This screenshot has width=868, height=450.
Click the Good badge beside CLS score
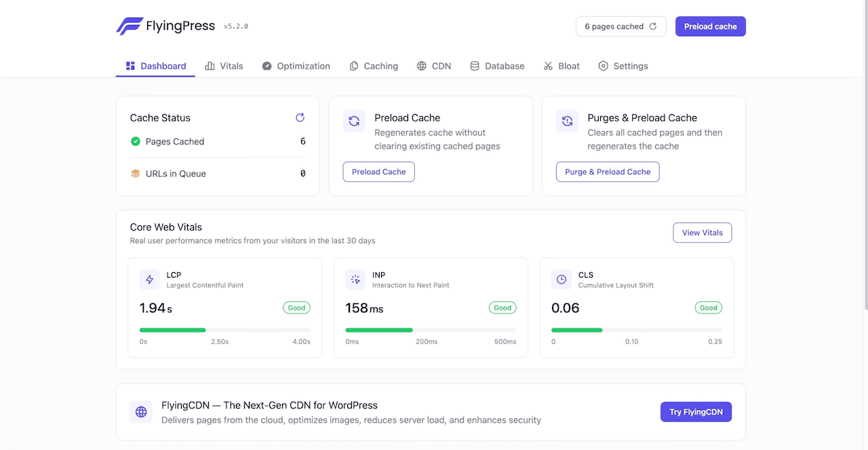click(x=708, y=307)
